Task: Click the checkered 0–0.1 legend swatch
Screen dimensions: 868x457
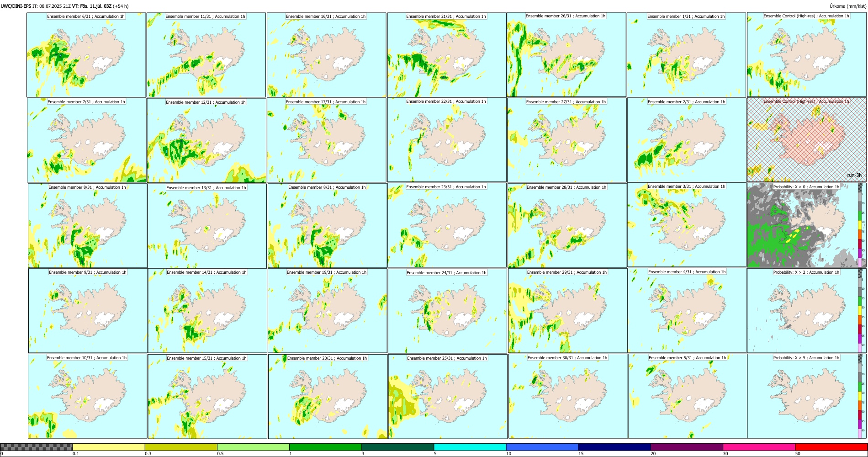Action: [x=37, y=447]
